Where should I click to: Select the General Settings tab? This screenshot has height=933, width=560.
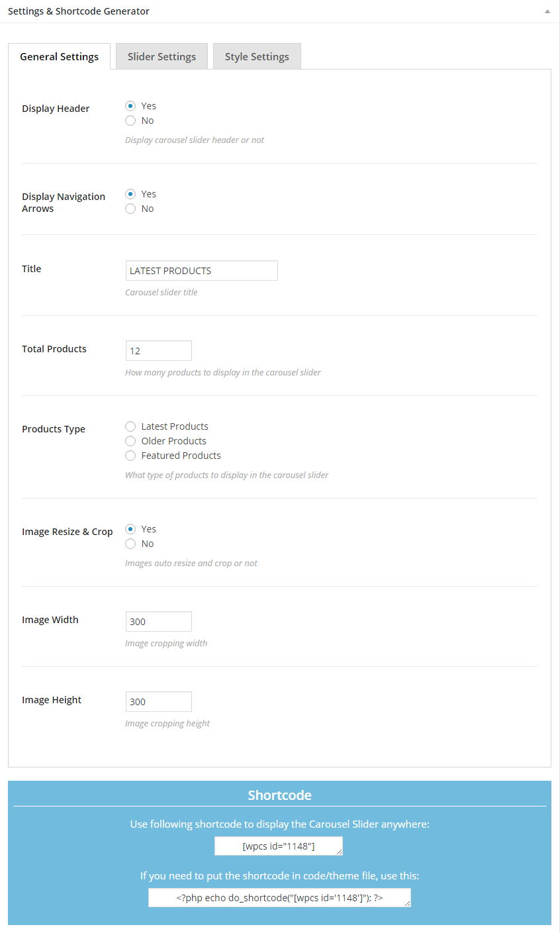pyautogui.click(x=59, y=56)
